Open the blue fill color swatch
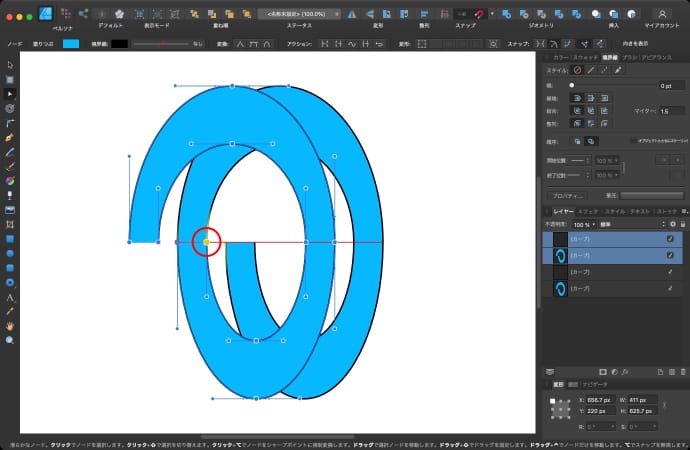The height and width of the screenshot is (450, 690). tap(71, 44)
